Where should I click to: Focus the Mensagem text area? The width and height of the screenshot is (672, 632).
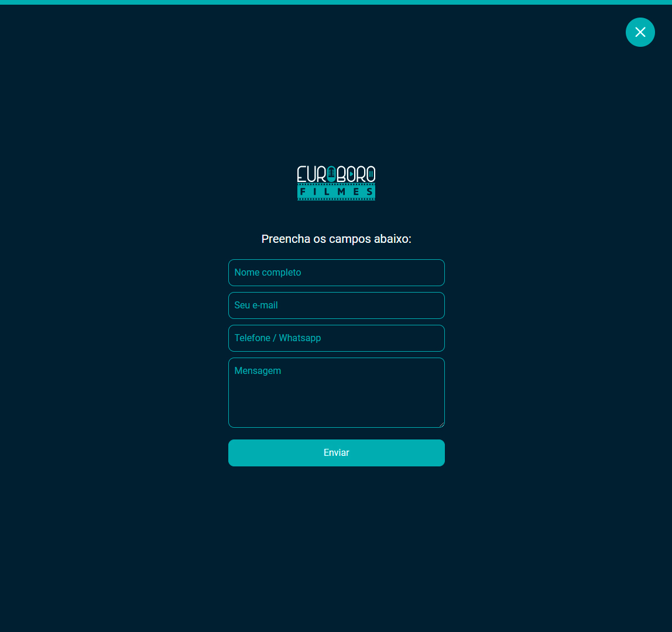(x=337, y=393)
